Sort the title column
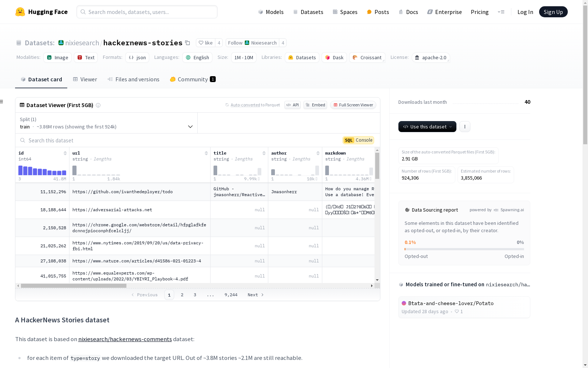 pyautogui.click(x=264, y=153)
